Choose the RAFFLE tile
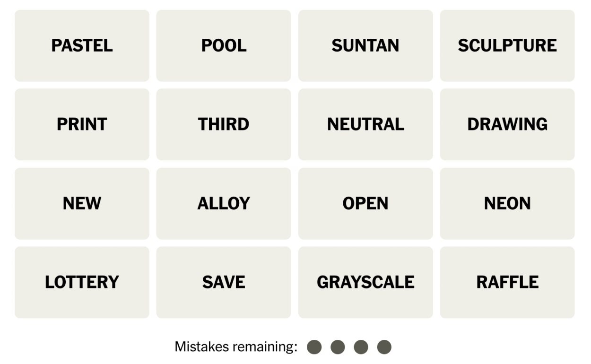The height and width of the screenshot is (364, 591). point(507,282)
